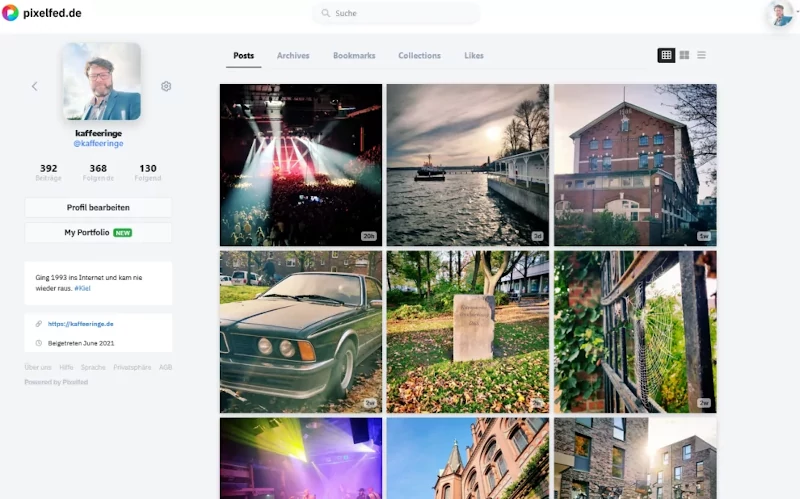Click the Powered by Pixelfed link

pos(56,382)
